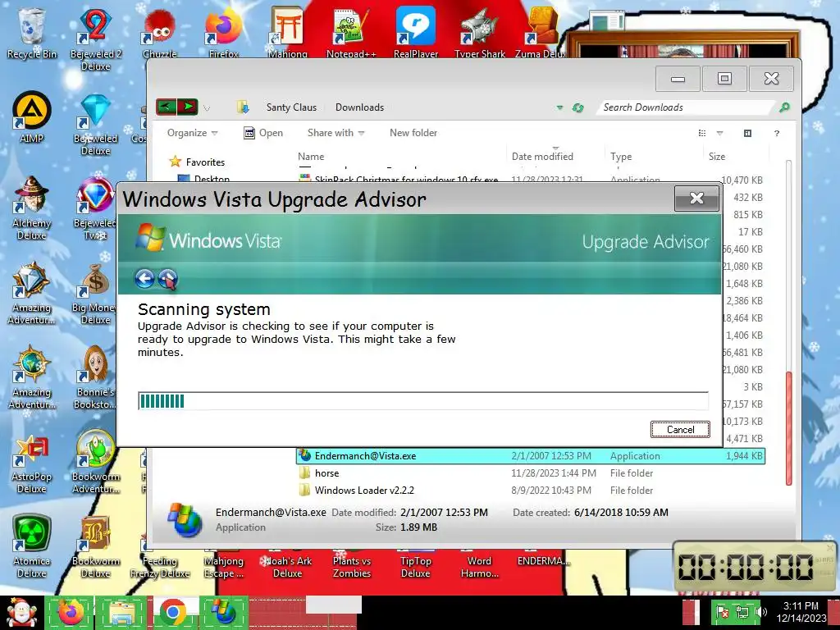The image size is (840, 630).
Task: Toggle the preview pane button
Action: 747,134
